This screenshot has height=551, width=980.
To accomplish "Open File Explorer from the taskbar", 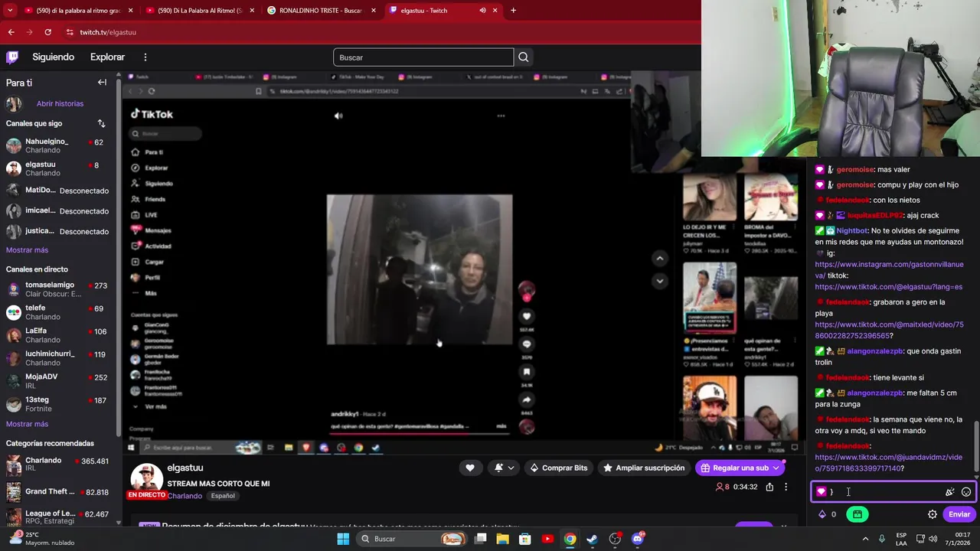I will pos(502,539).
